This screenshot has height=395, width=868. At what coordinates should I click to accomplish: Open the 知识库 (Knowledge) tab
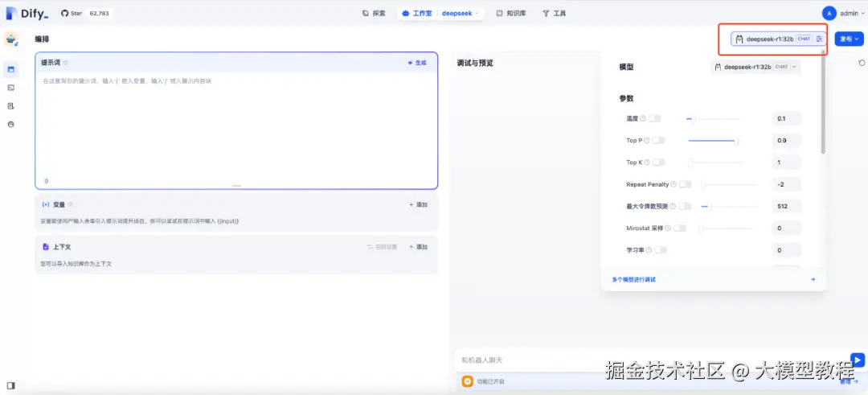pyautogui.click(x=511, y=13)
